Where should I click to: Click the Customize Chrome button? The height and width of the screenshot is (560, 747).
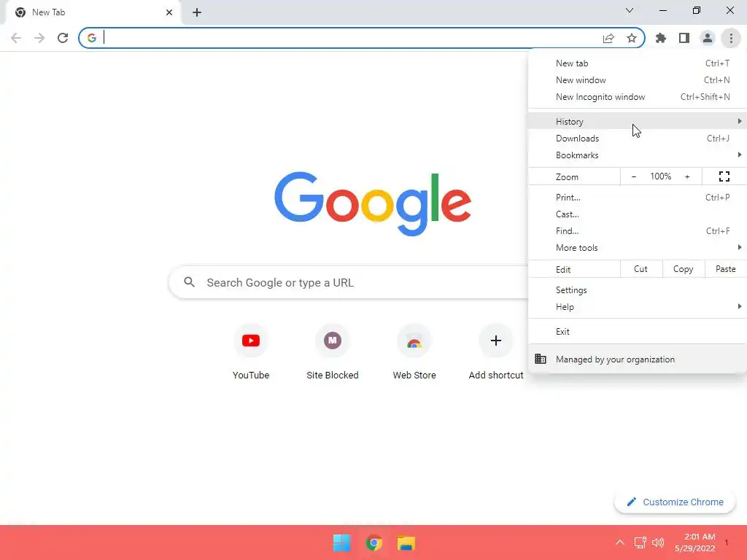click(675, 502)
